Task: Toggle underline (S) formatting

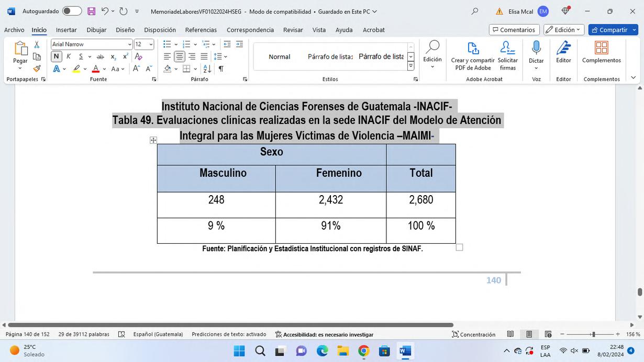Action: (x=81, y=56)
